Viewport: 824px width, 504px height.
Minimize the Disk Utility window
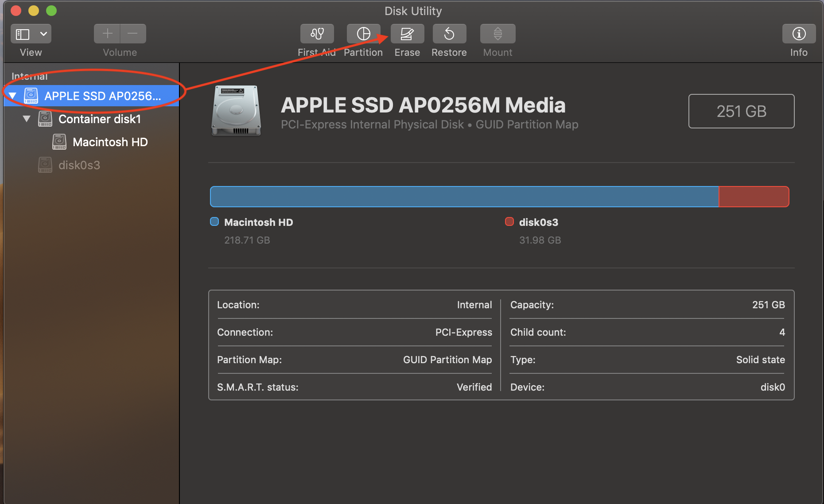(x=34, y=11)
